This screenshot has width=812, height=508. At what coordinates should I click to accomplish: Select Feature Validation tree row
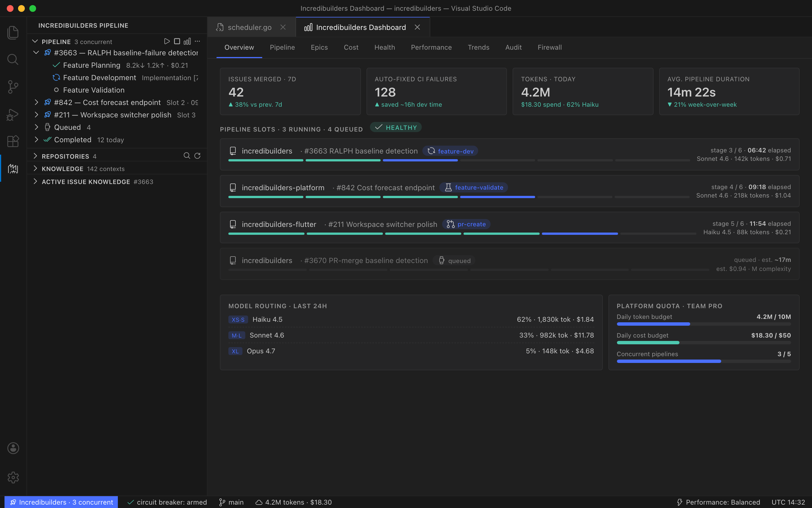point(117,90)
